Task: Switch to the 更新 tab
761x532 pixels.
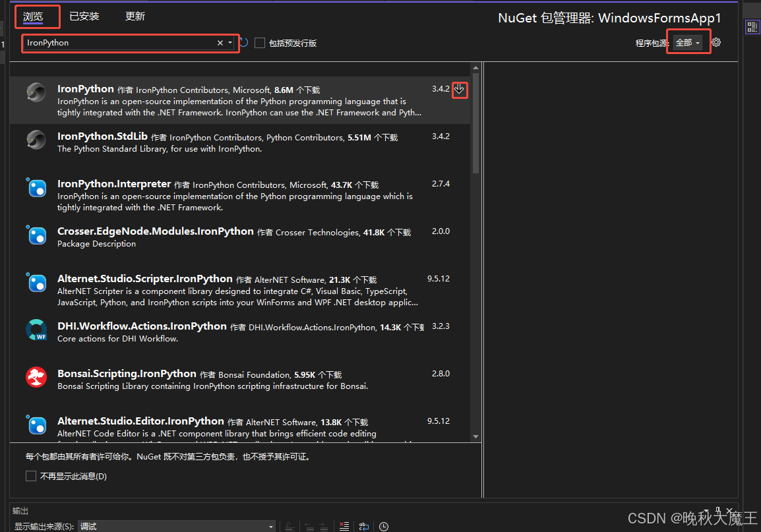Action: click(135, 16)
